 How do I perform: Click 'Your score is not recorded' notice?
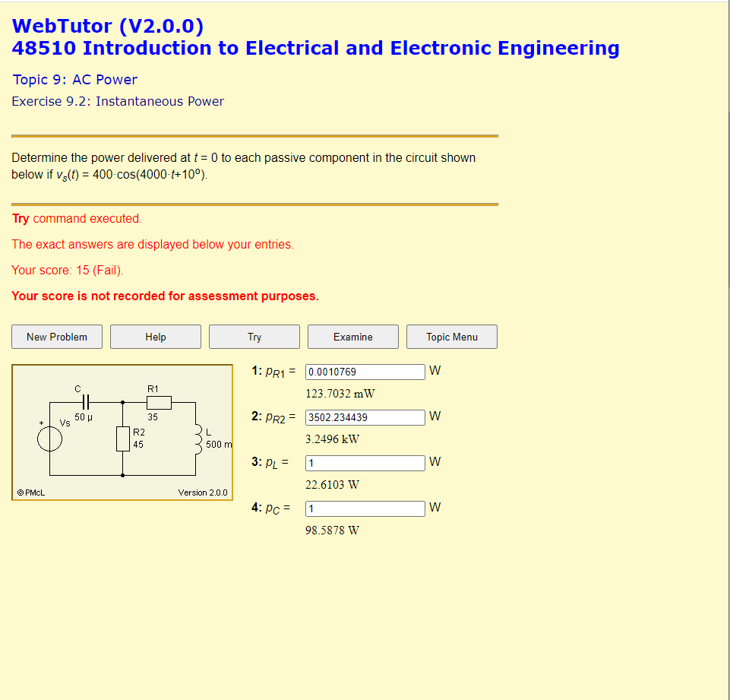(x=166, y=296)
